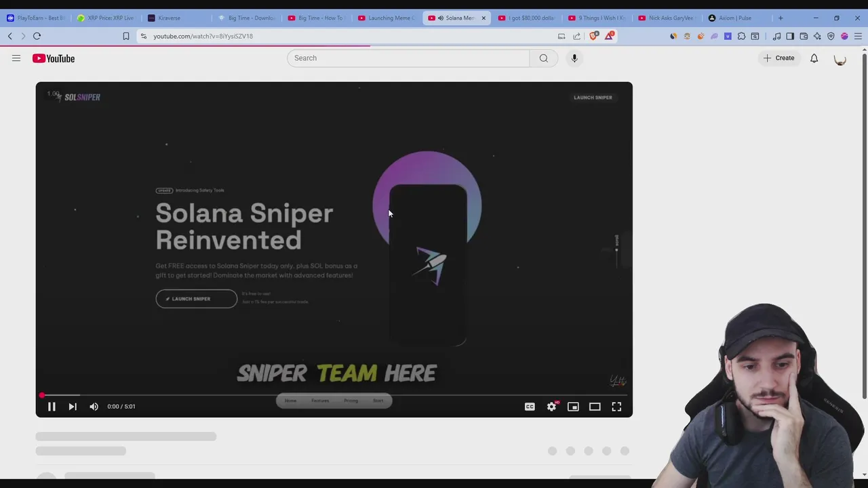
Task: Switch to Nick Asks GaryVee tab
Action: 668,18
